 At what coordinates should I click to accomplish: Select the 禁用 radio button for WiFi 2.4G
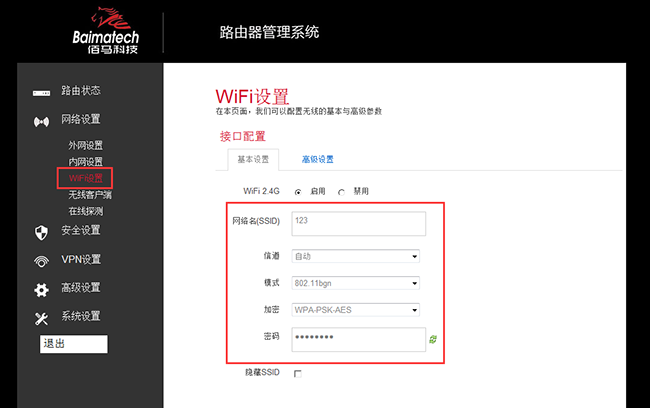[x=341, y=191]
